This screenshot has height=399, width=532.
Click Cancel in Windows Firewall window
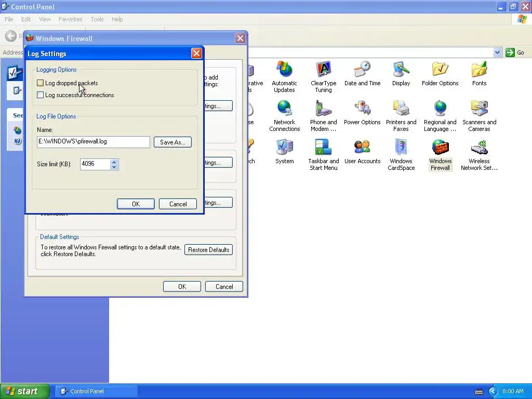coord(224,286)
